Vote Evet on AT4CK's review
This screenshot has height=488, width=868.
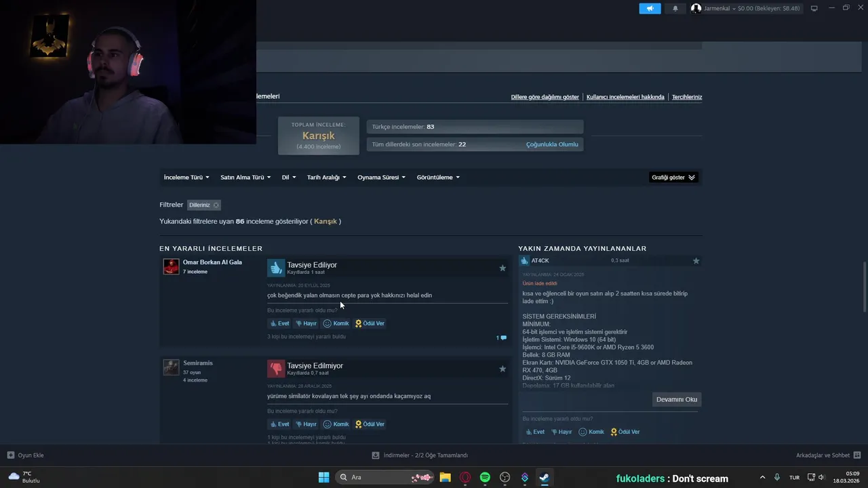tap(534, 432)
